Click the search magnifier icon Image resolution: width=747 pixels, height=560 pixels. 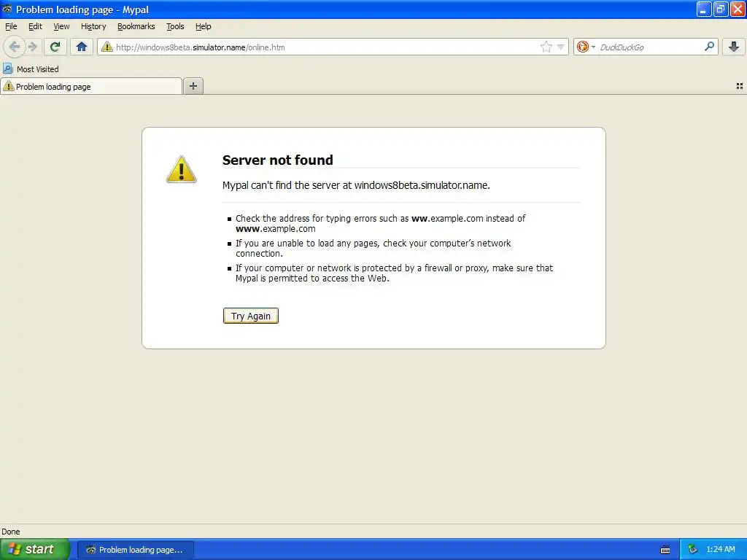(709, 47)
